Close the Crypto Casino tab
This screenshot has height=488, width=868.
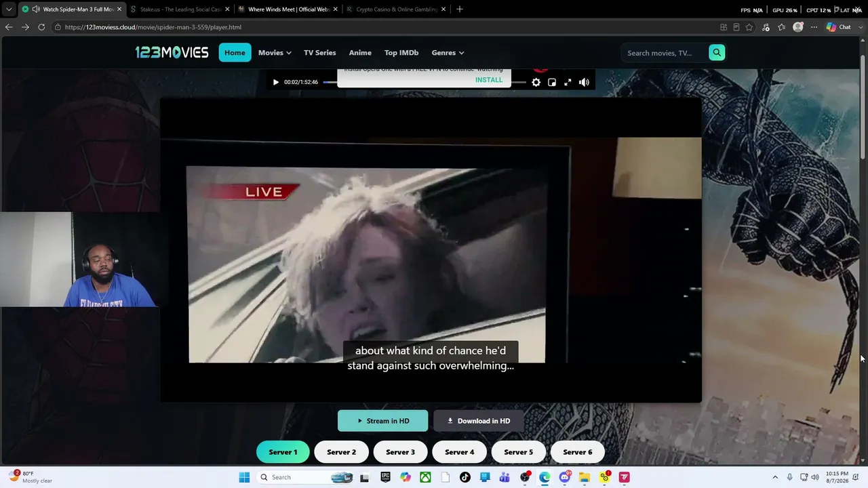(x=443, y=9)
